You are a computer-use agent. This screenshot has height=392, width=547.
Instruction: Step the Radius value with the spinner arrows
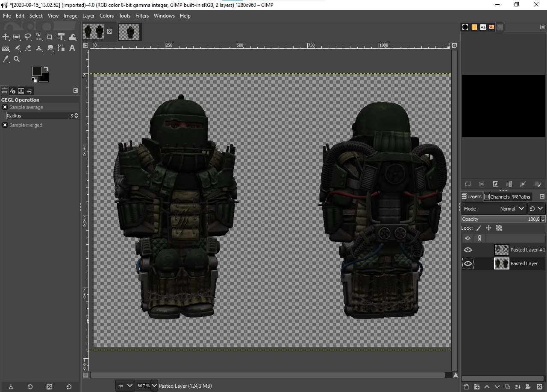click(x=76, y=116)
